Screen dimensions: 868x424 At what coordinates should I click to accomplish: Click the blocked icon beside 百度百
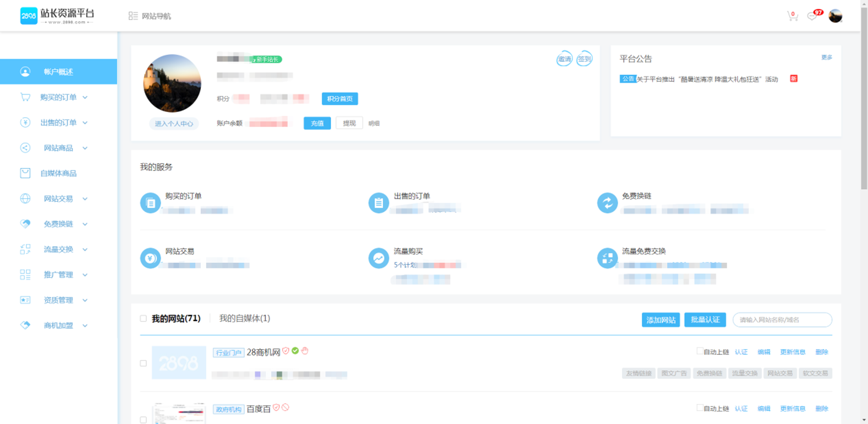[x=285, y=407]
